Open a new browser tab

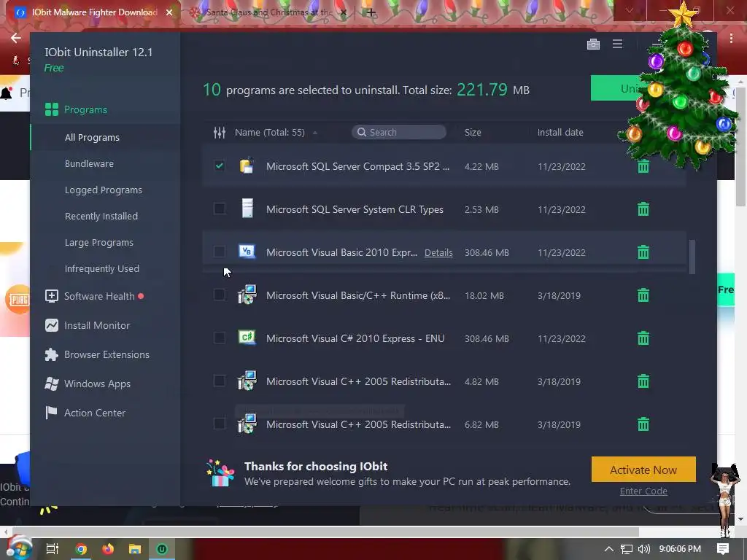coord(371,13)
